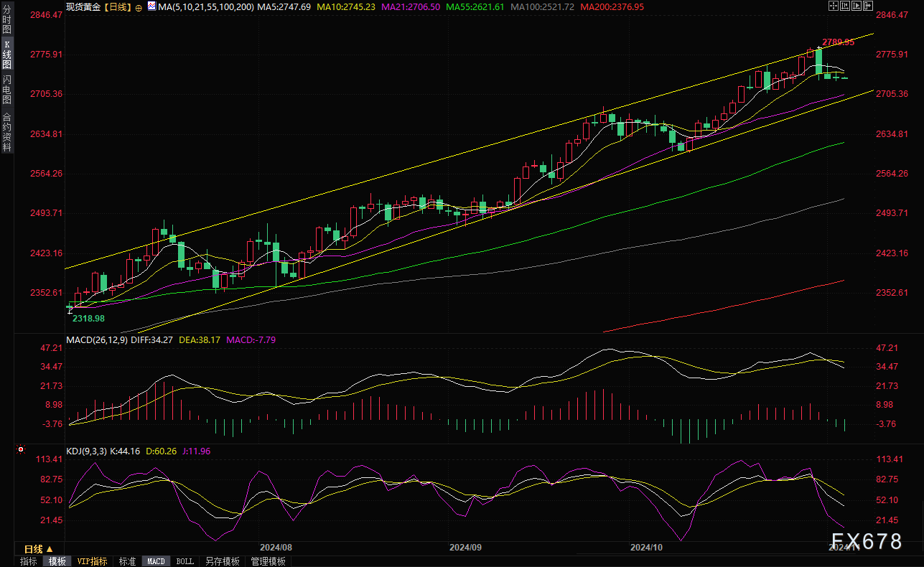Click the red sun icon beside KDJ

[21, 451]
